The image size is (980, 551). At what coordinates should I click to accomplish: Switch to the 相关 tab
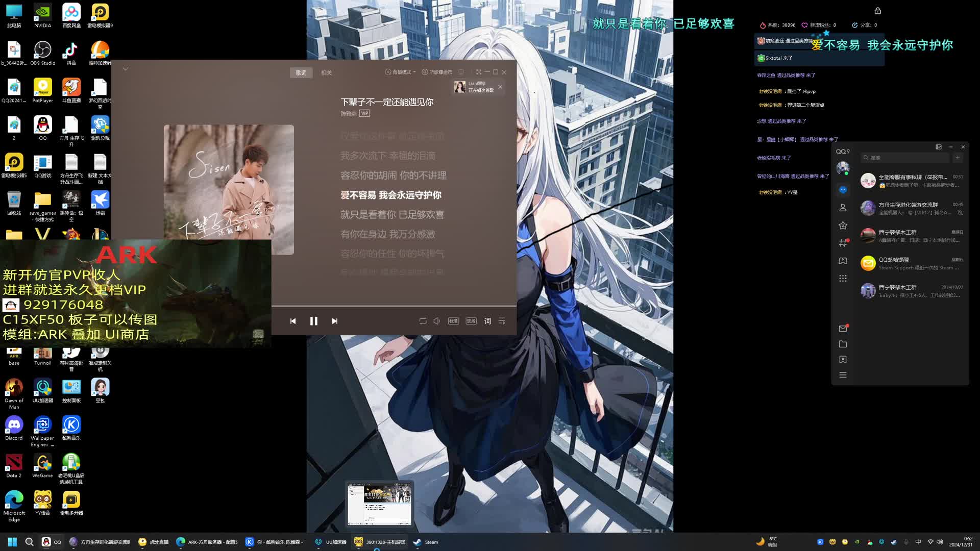click(327, 72)
